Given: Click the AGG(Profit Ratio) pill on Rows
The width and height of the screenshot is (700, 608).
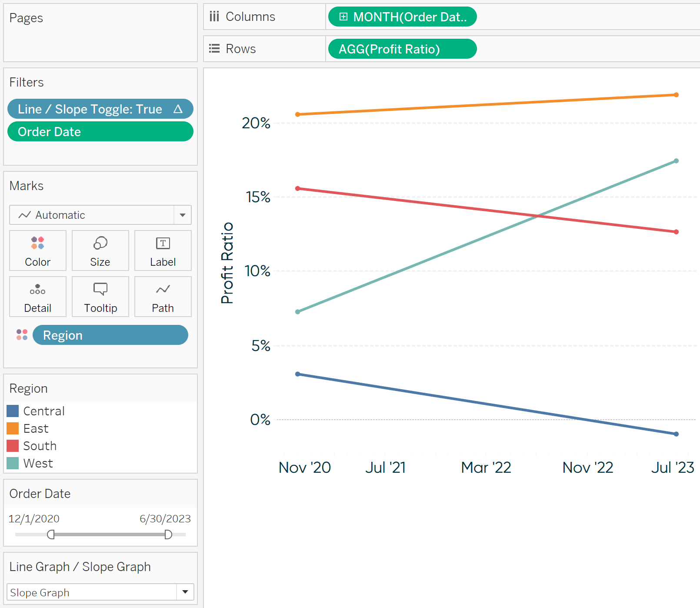Looking at the screenshot, I should coord(402,49).
